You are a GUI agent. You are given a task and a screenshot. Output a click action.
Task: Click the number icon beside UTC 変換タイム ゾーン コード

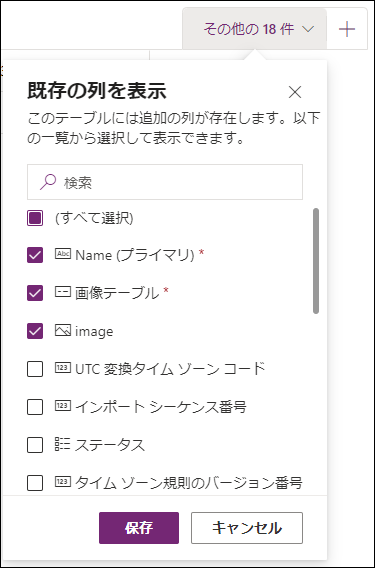tap(63, 368)
